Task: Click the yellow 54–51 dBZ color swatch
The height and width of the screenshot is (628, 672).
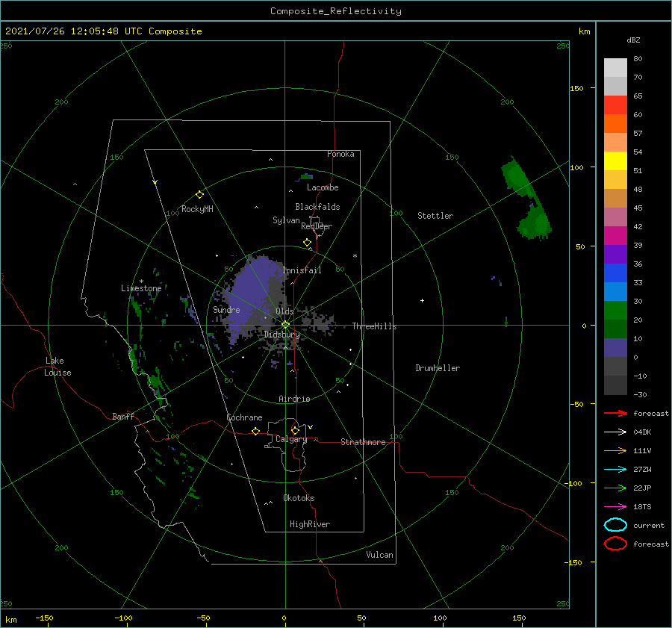Action: point(615,161)
